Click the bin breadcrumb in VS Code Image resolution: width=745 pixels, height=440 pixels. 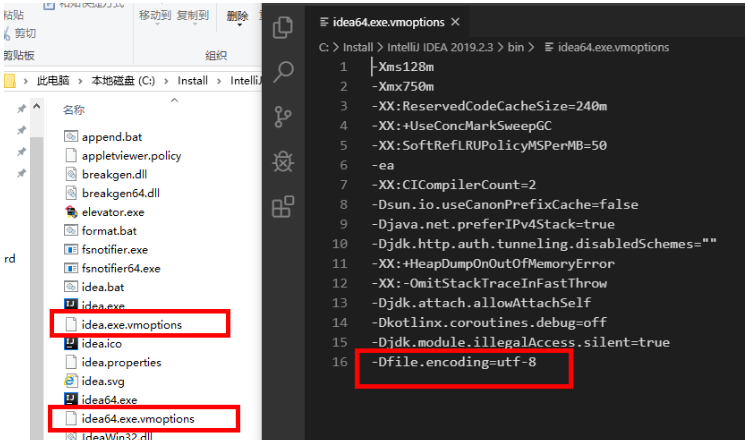point(516,47)
